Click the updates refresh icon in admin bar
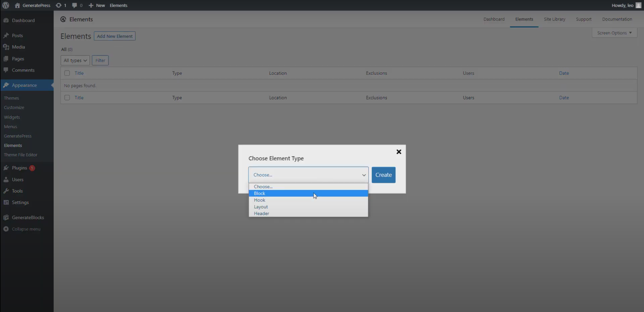The height and width of the screenshot is (312, 644). coord(58,5)
